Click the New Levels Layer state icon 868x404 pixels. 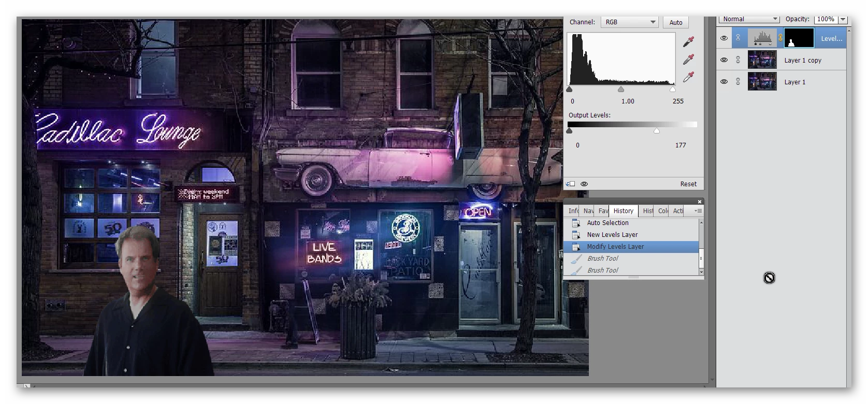click(575, 235)
